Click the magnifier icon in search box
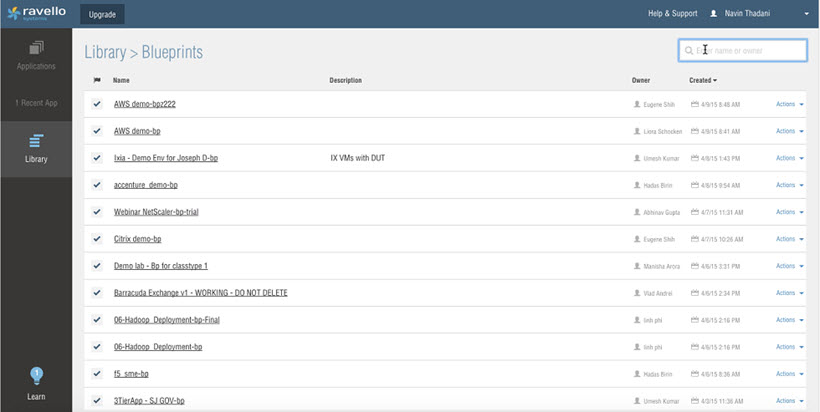 [689, 51]
